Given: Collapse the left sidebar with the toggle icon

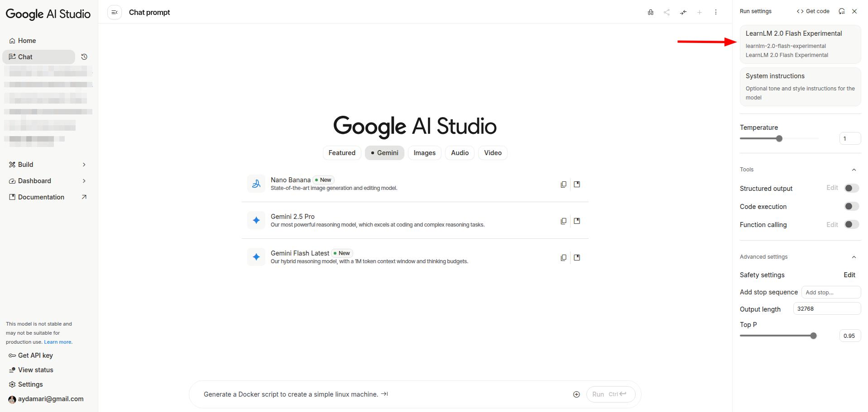Looking at the screenshot, I should pos(115,12).
